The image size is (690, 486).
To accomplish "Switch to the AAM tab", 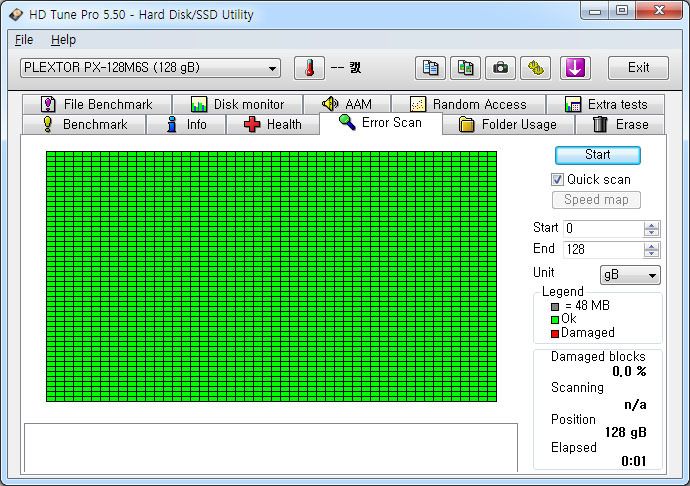I will (x=347, y=104).
